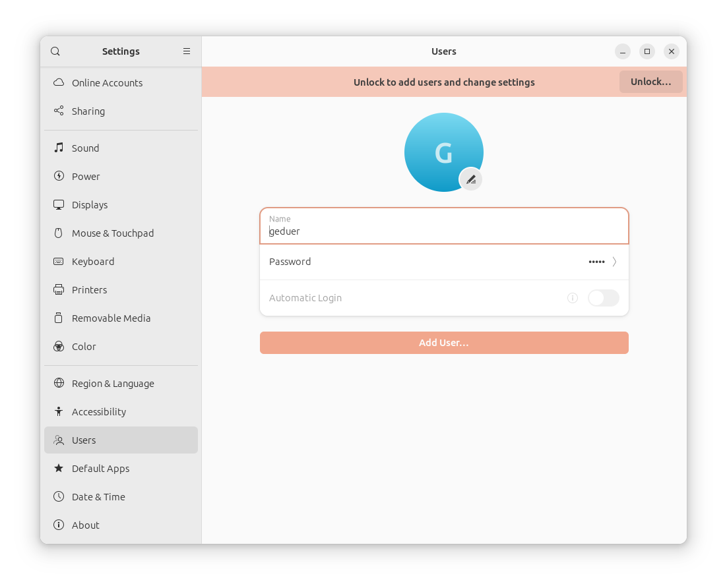
Task: Click the Power icon in sidebar
Action: tap(59, 176)
